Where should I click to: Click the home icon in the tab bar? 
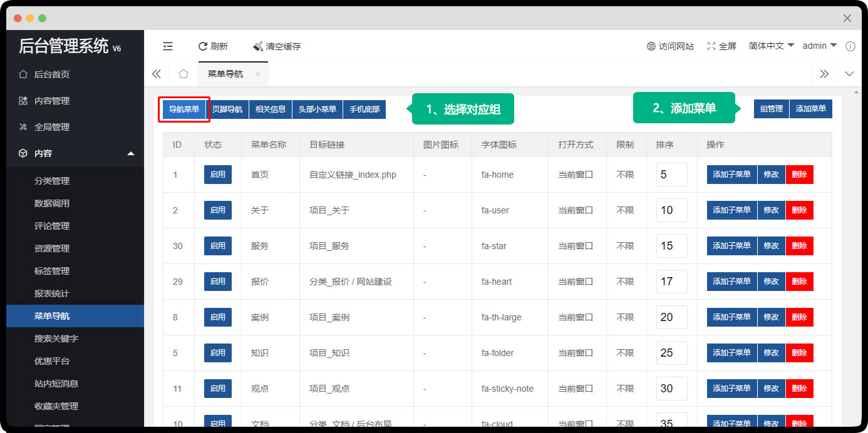pos(183,73)
